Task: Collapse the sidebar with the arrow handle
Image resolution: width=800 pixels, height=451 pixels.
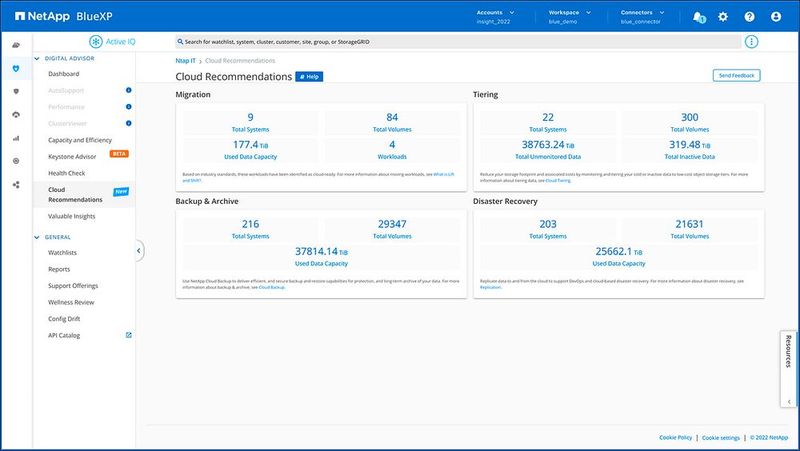Action: point(139,250)
